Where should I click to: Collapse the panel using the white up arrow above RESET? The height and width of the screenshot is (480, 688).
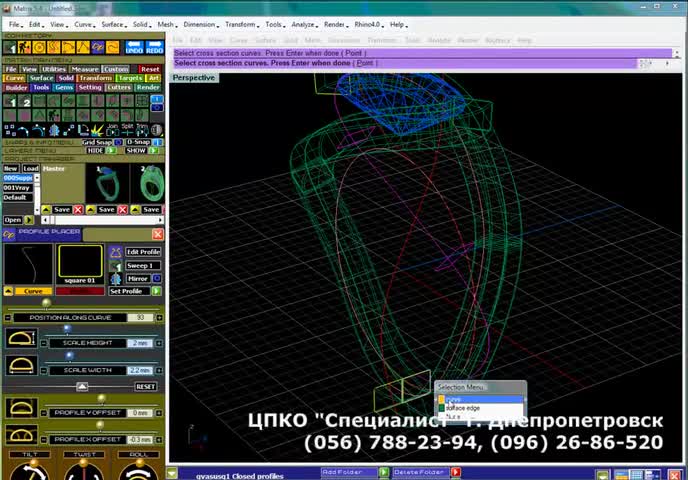(82, 387)
